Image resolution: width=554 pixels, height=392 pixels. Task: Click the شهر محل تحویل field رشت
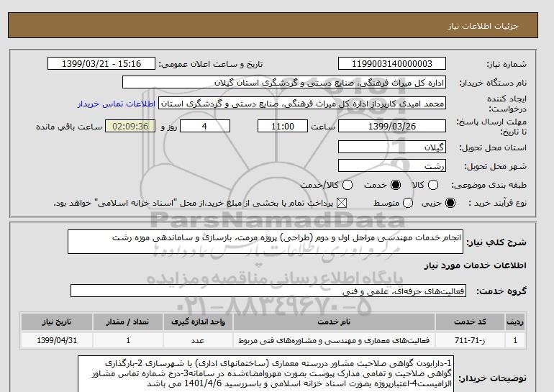point(392,165)
